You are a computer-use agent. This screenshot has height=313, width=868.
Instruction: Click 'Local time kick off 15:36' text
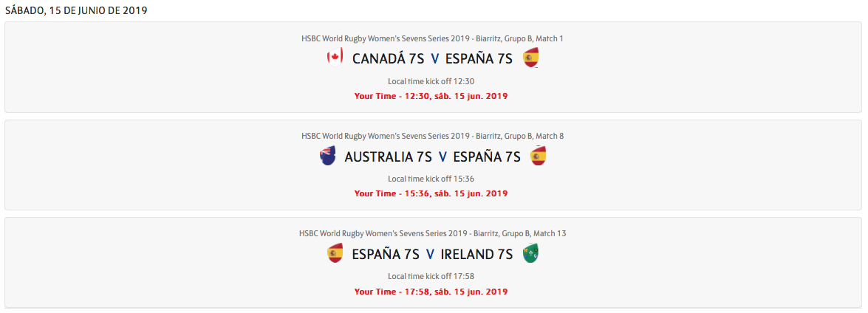click(x=431, y=179)
